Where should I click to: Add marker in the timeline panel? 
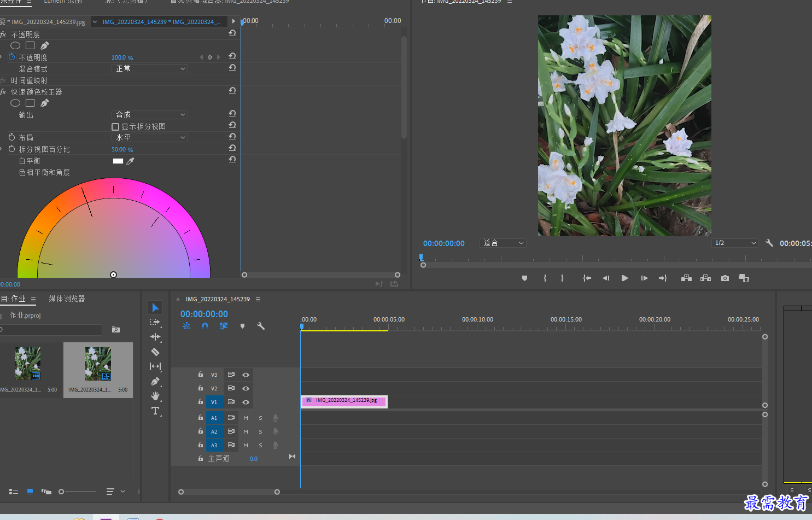(242, 326)
